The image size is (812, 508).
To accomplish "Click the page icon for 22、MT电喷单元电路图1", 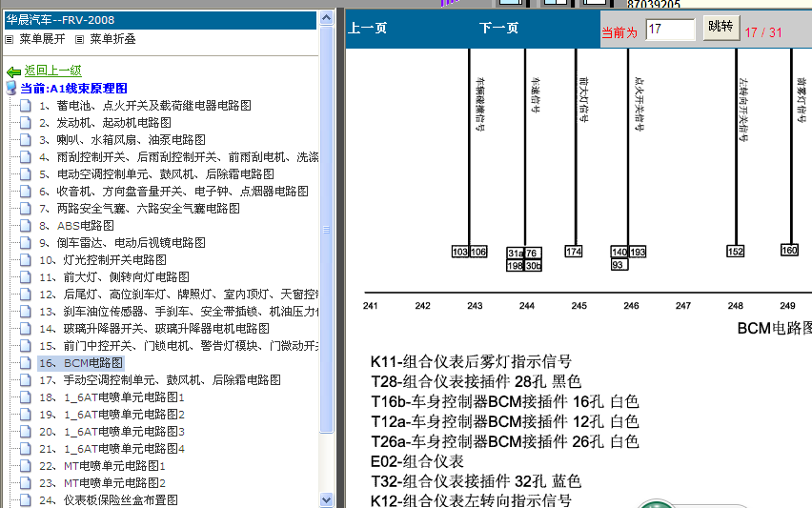I will (x=26, y=465).
